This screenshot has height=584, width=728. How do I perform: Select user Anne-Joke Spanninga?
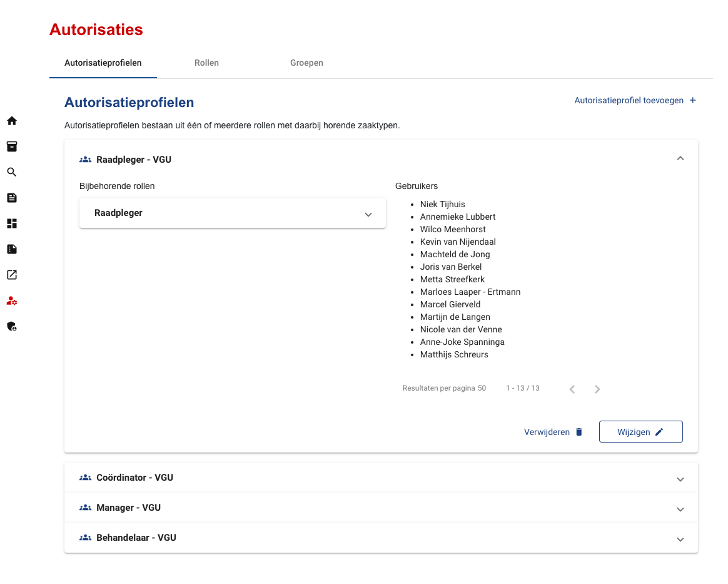[462, 342]
